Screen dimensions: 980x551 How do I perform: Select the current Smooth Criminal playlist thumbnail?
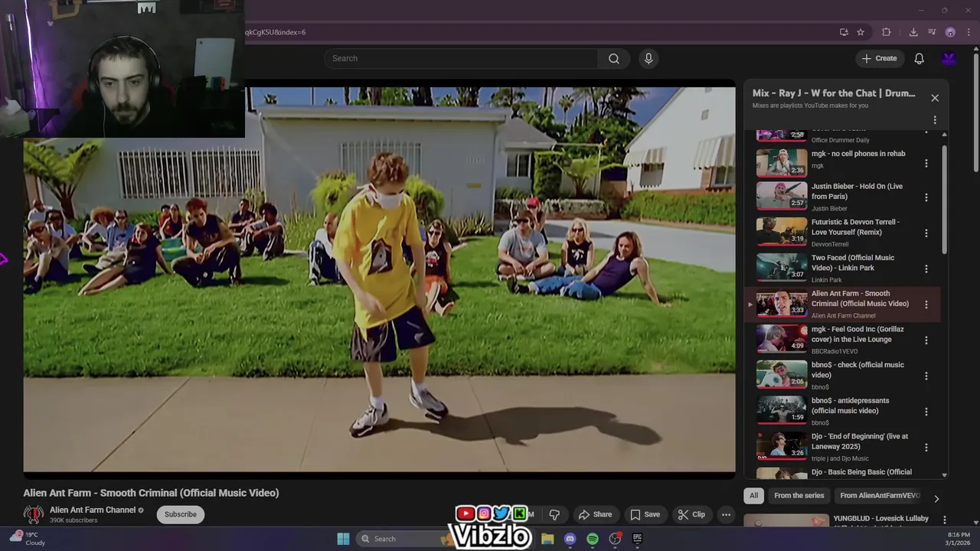782,303
